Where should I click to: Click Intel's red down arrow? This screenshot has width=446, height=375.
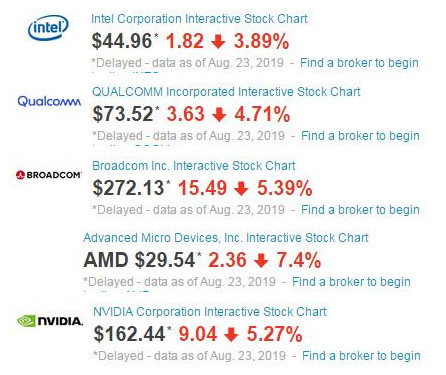[x=218, y=42]
